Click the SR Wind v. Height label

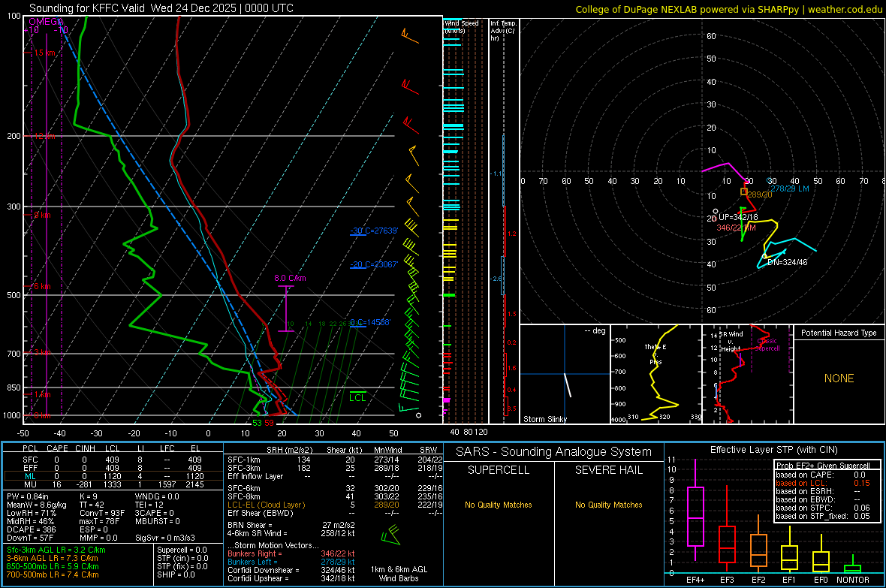[x=731, y=342]
